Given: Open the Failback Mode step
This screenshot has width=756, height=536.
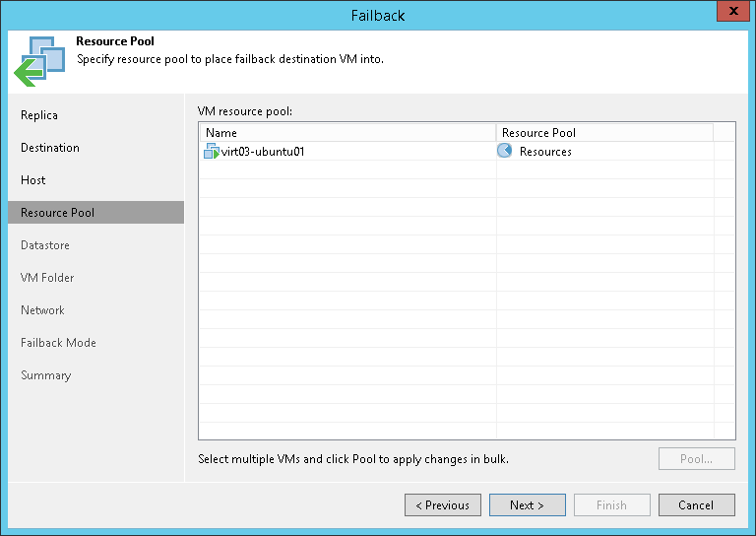Looking at the screenshot, I should point(58,343).
